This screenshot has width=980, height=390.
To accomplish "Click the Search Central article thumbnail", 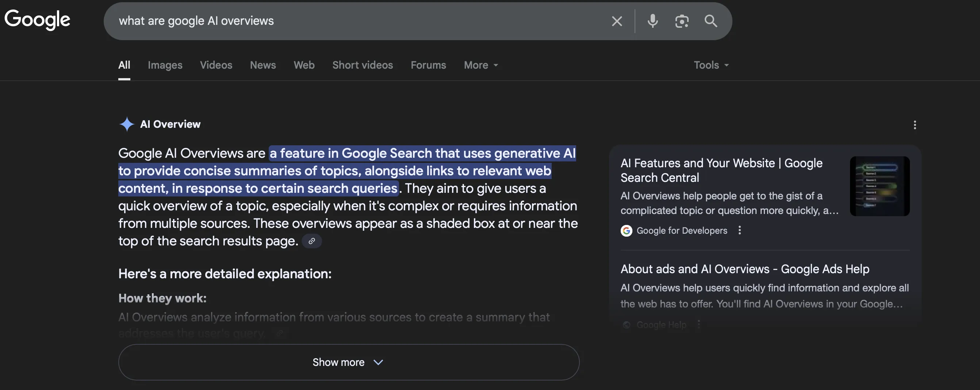I will coord(880,186).
